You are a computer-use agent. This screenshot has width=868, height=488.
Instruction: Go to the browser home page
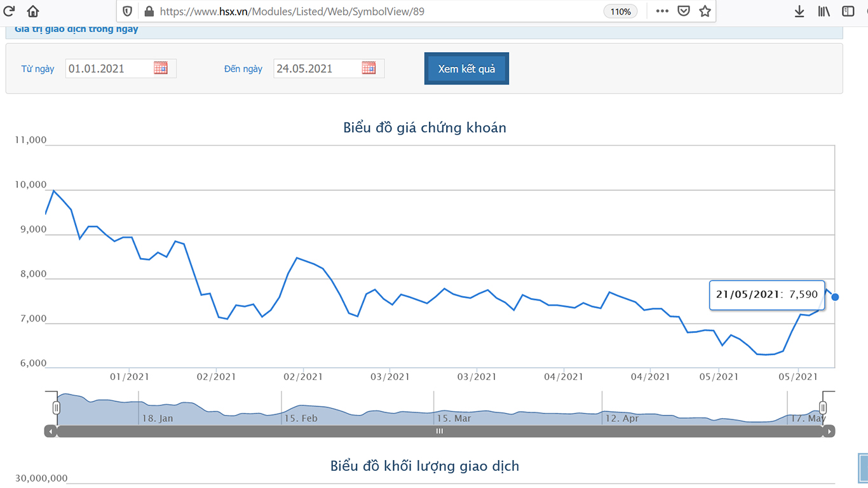tap(33, 11)
